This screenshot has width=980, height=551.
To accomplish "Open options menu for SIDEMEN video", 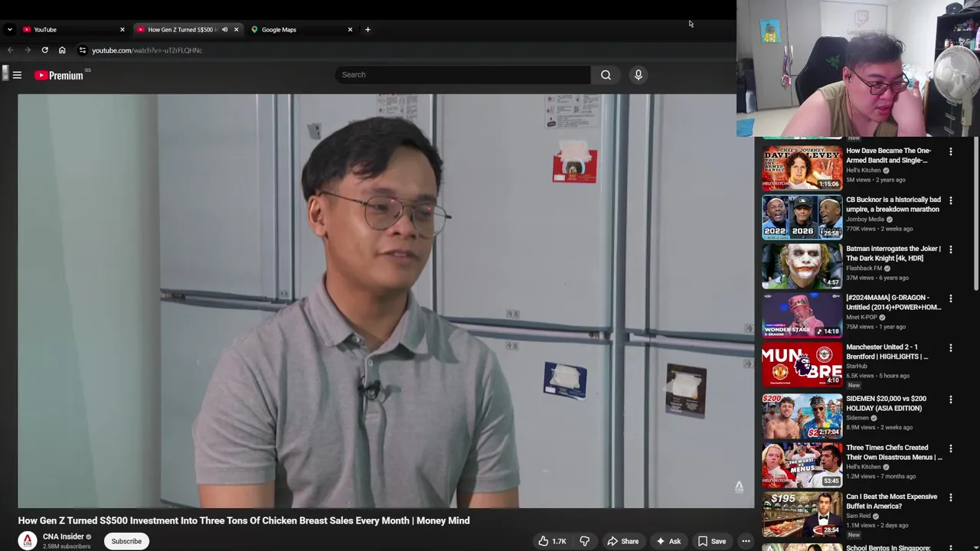I will [x=951, y=399].
